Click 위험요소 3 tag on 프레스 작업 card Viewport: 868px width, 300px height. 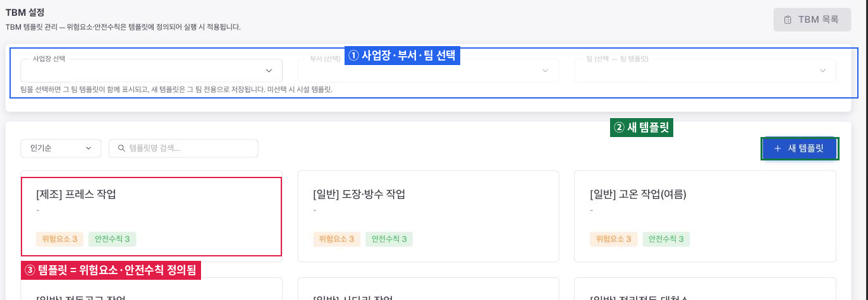tap(59, 239)
